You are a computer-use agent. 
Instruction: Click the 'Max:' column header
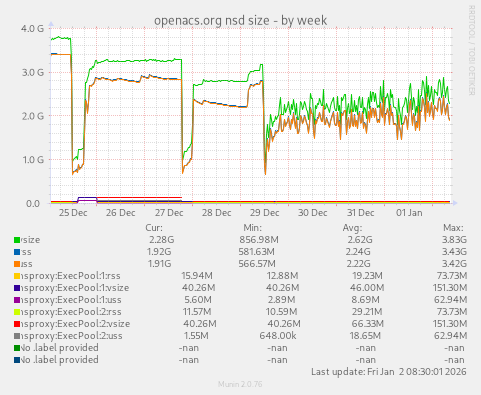tap(453, 228)
